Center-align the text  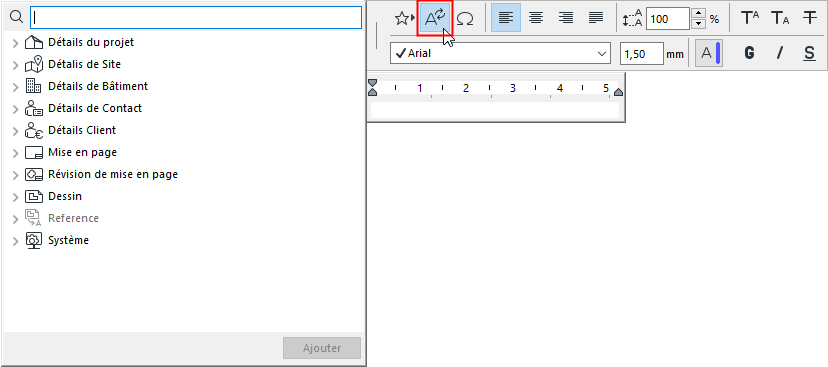pos(536,17)
